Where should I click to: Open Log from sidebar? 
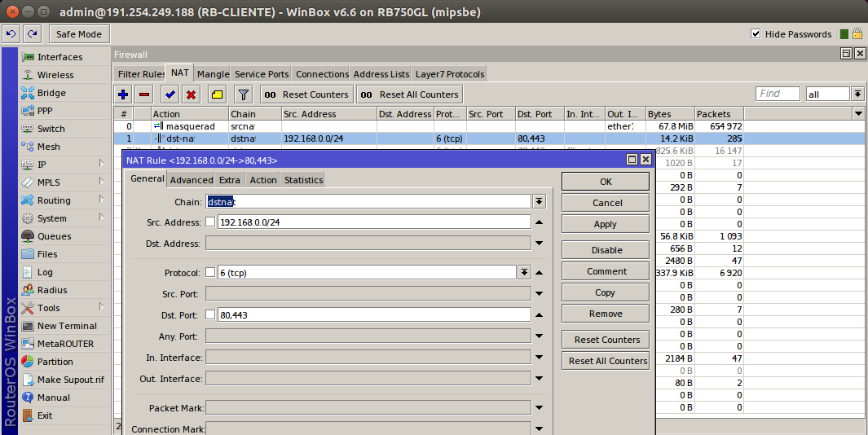(x=64, y=272)
